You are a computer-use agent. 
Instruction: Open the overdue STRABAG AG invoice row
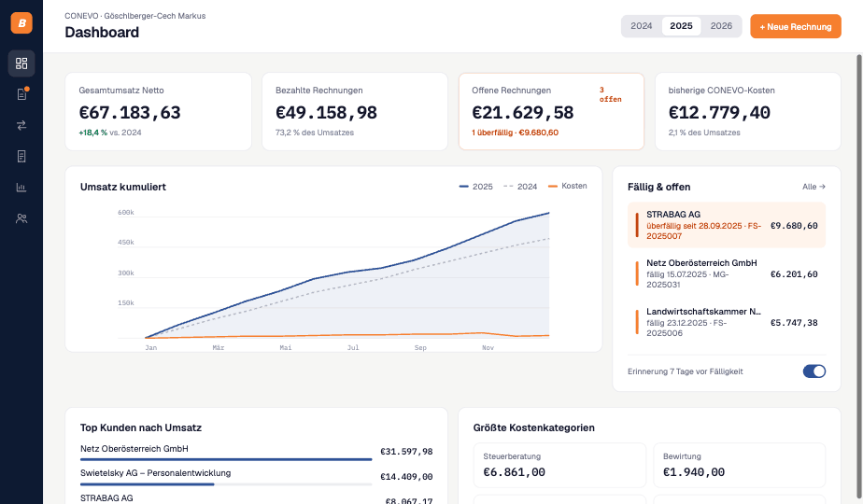727,225
